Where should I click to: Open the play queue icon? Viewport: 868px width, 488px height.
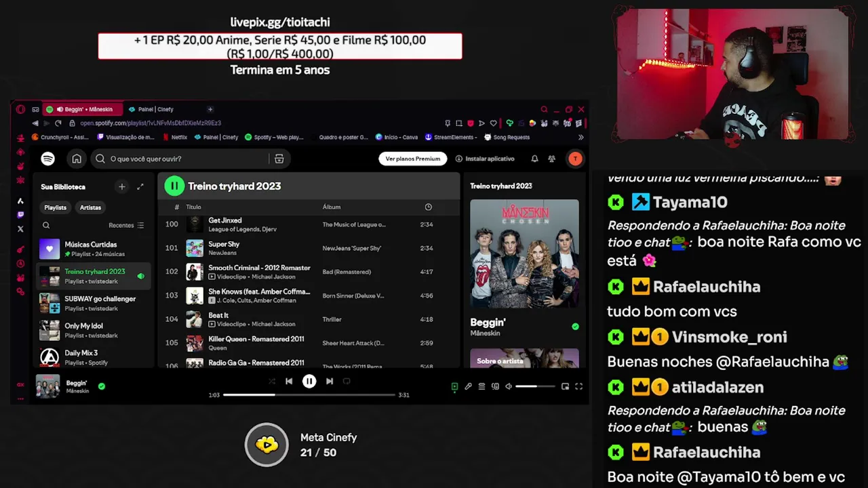tap(481, 386)
